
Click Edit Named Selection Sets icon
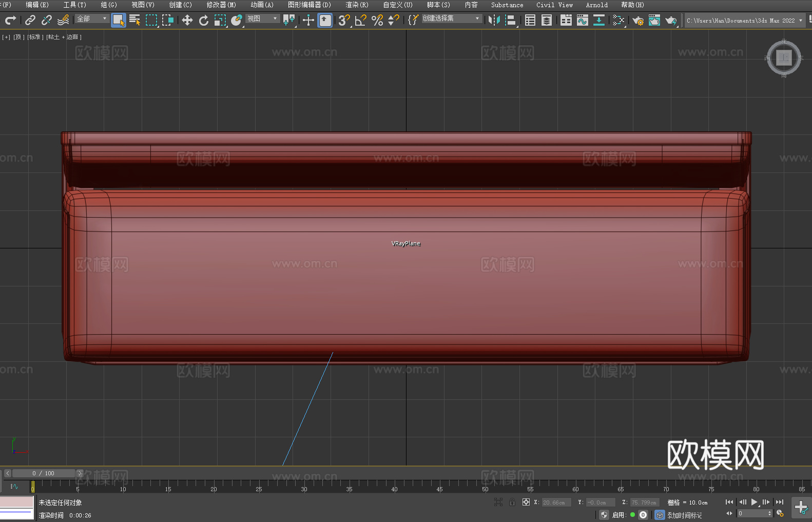(413, 20)
